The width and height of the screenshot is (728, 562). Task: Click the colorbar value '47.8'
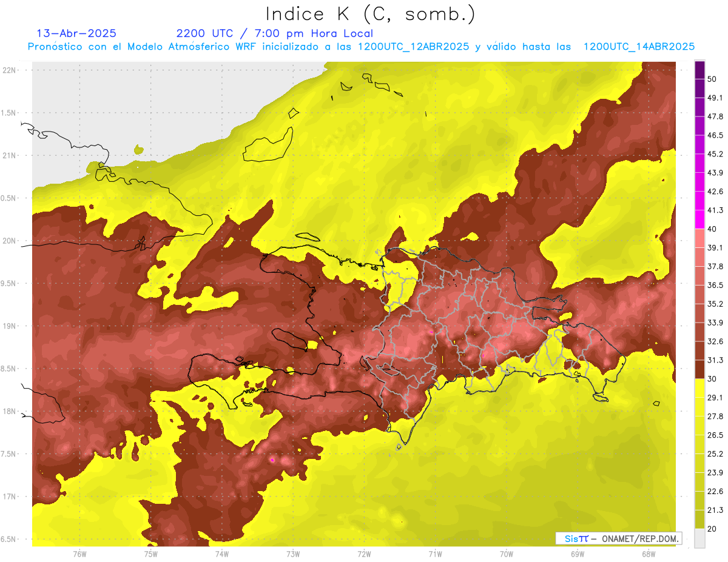[715, 117]
